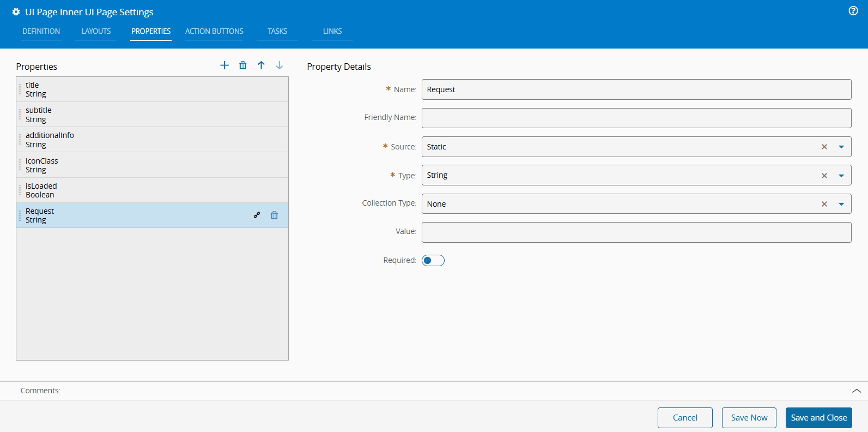Viewport: 868px width, 432px height.
Task: Open the Source dropdown arrow
Action: pyautogui.click(x=841, y=147)
